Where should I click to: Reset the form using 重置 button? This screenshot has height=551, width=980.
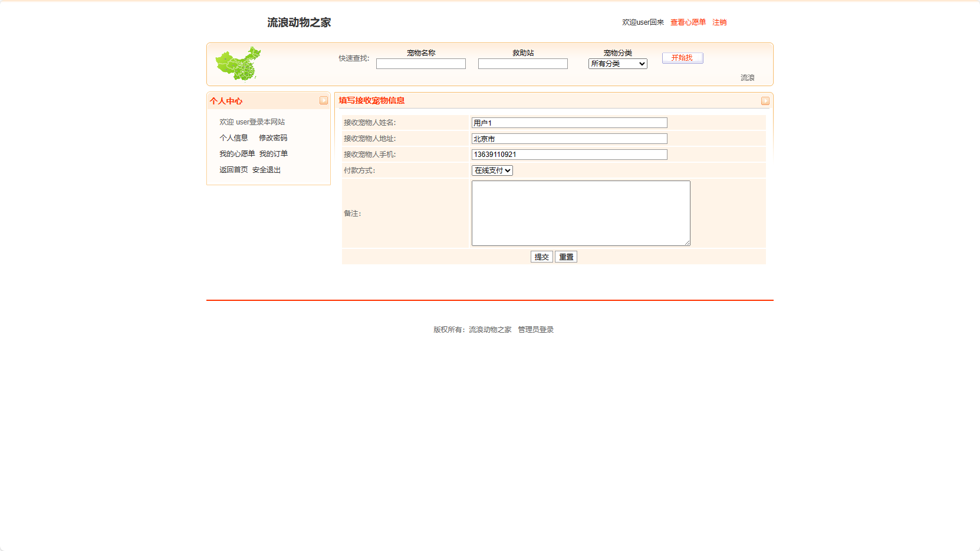[x=565, y=257]
